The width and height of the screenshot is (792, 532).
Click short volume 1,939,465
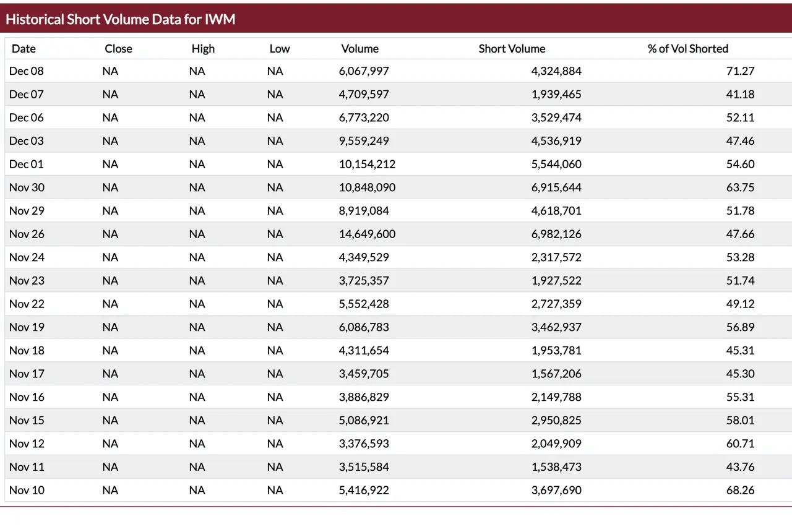coord(557,95)
